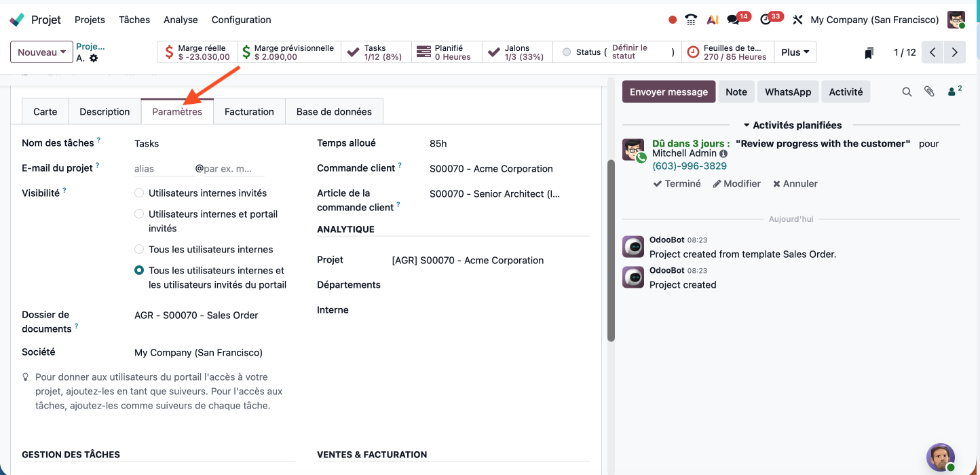Screen dimensions: 980x475
Task: Click the bookmark icon near the pager
Action: coord(869,53)
